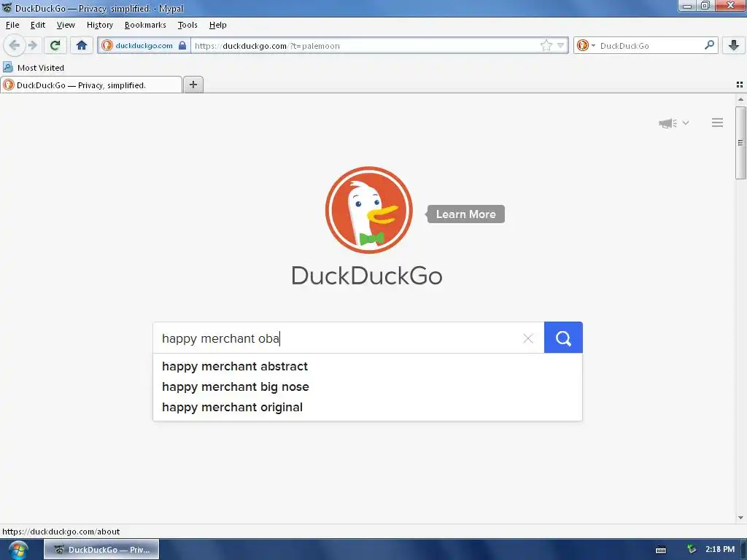Open the History menu
The image size is (747, 560).
99,25
